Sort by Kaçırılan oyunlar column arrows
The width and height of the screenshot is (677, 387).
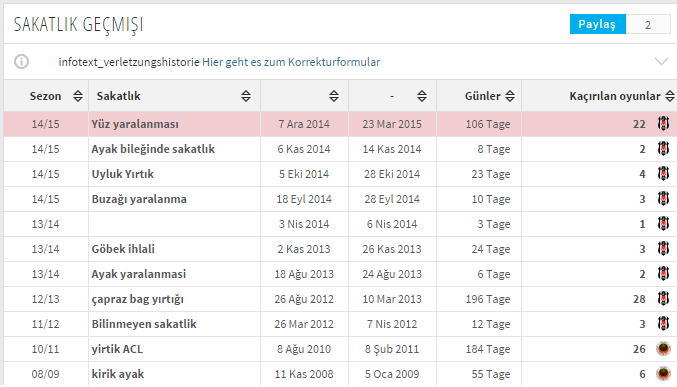[670, 96]
